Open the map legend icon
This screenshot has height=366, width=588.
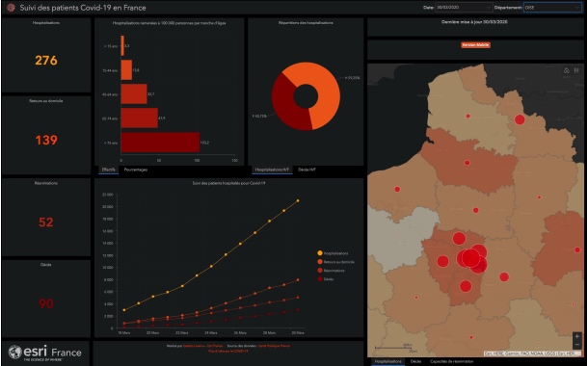[x=576, y=70]
